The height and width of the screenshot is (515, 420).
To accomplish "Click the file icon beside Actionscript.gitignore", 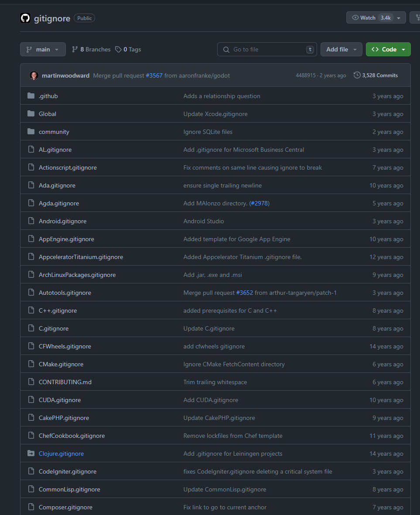I will pyautogui.click(x=31, y=167).
